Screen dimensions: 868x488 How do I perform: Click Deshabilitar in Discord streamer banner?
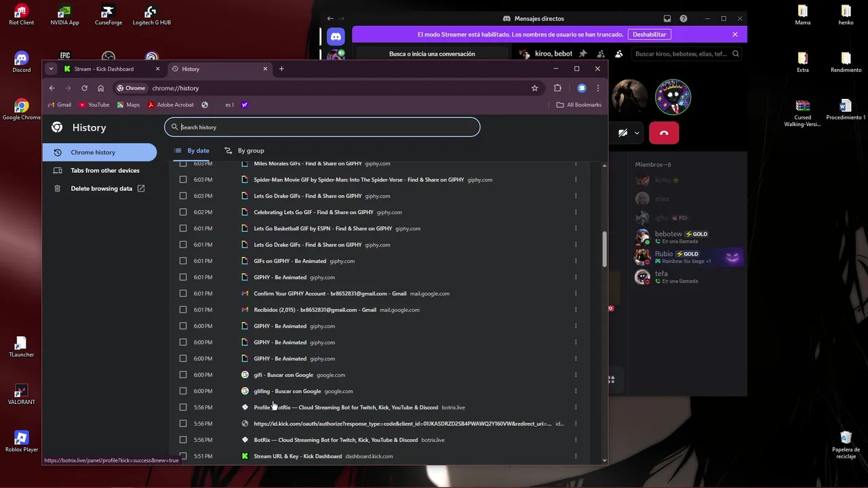(x=649, y=35)
